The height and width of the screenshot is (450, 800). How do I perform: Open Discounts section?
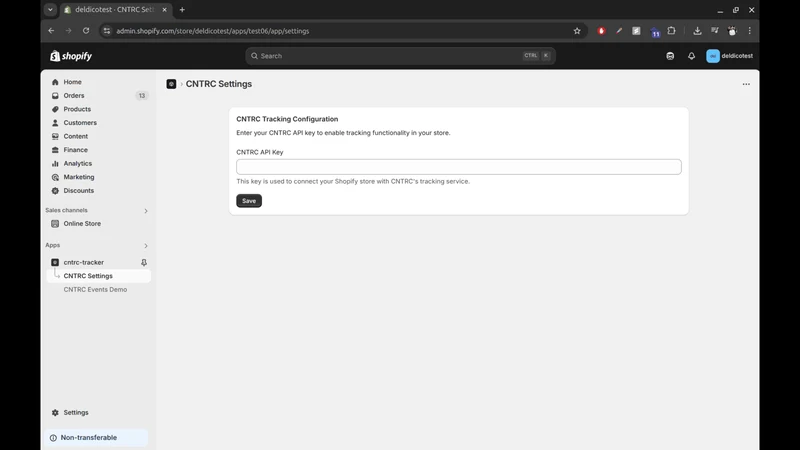coord(79,191)
